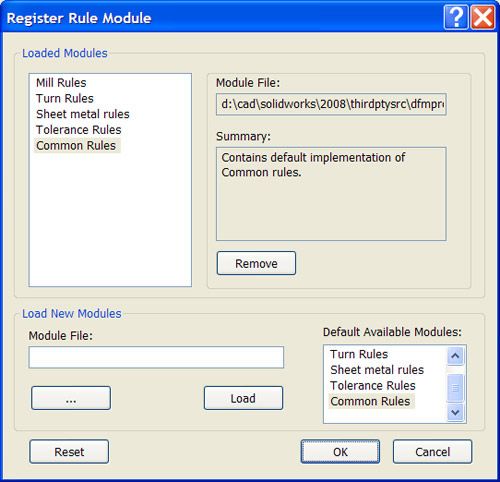The image size is (500, 482).
Task: Click the title bar Help question mark icon
Action: pos(456,17)
